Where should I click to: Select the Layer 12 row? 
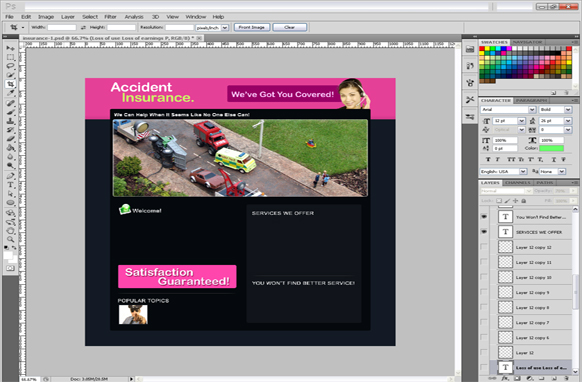[x=530, y=352]
